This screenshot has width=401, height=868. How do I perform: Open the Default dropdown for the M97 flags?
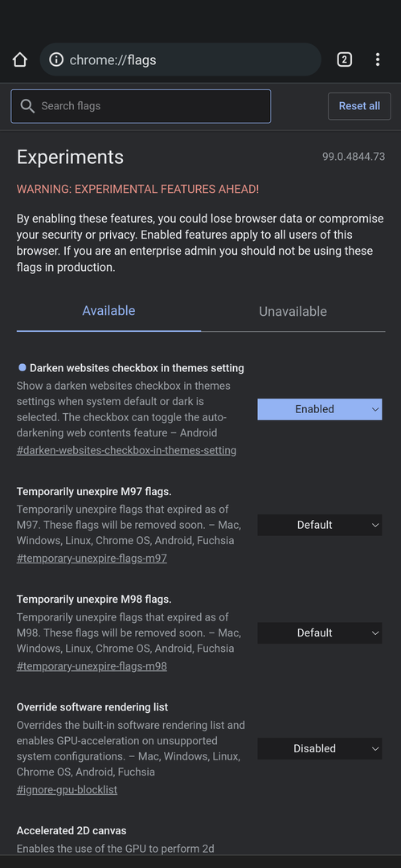tap(320, 525)
